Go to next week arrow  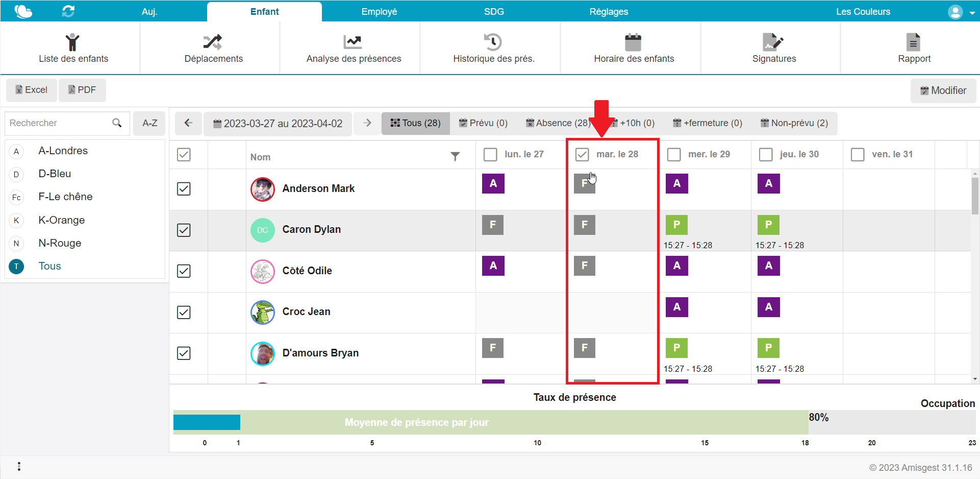click(367, 123)
